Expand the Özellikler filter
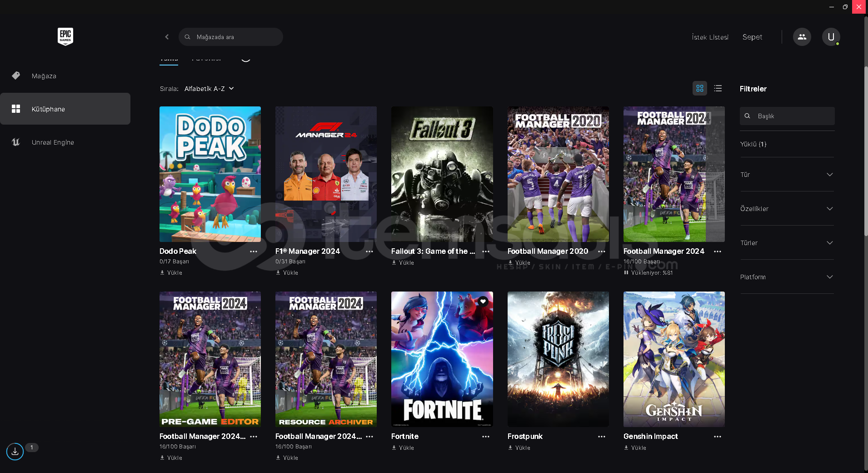This screenshot has height=473, width=868. [x=787, y=209]
